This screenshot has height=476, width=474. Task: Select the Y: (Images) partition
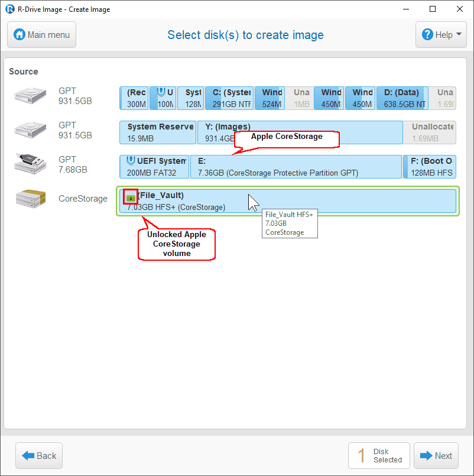point(300,132)
